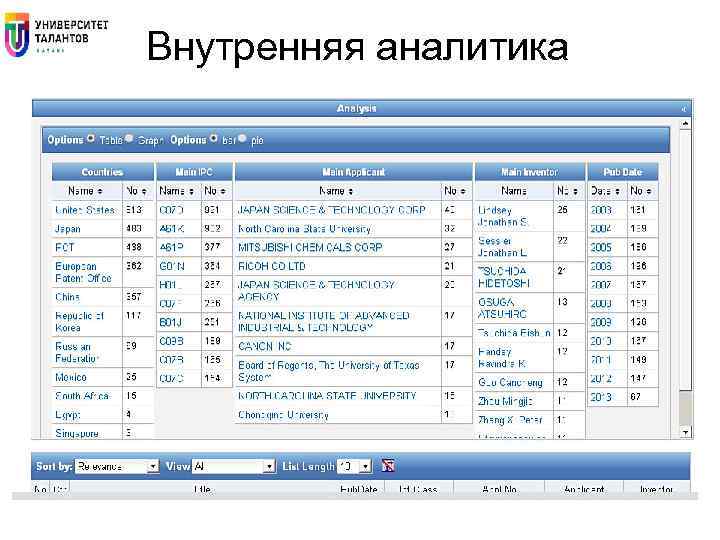
Task: Open the Sort by Relevance dropdown
Action: point(117,467)
